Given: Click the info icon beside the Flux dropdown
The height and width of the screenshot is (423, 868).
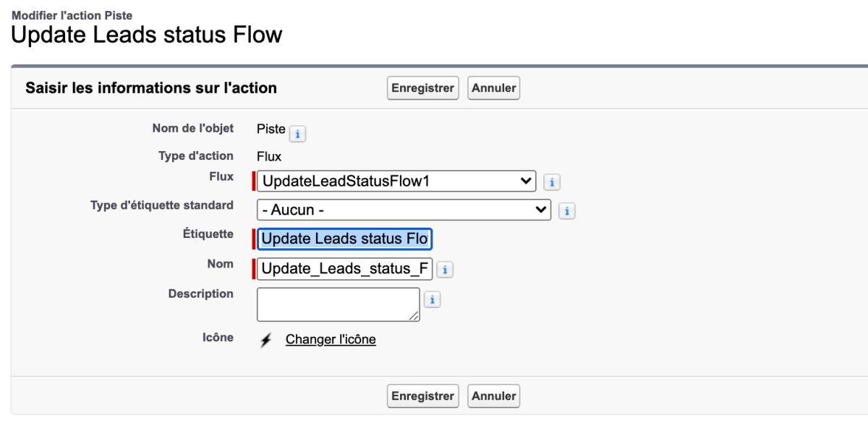Looking at the screenshot, I should tap(552, 182).
